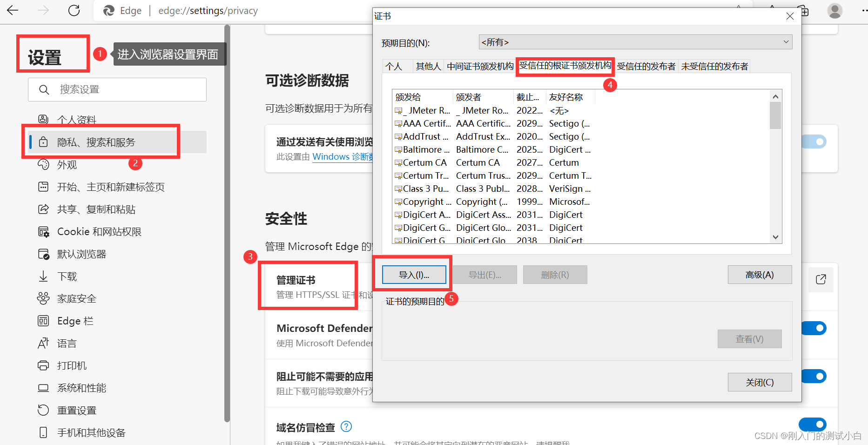The width and height of the screenshot is (868, 445).
Task: Select the _JMeter Root certificate row
Action: (493, 110)
